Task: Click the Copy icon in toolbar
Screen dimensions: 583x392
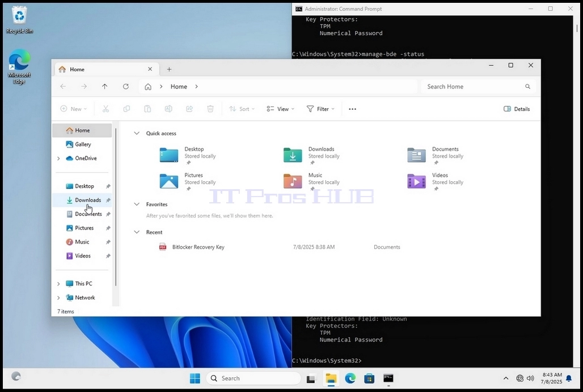Action: click(x=127, y=109)
